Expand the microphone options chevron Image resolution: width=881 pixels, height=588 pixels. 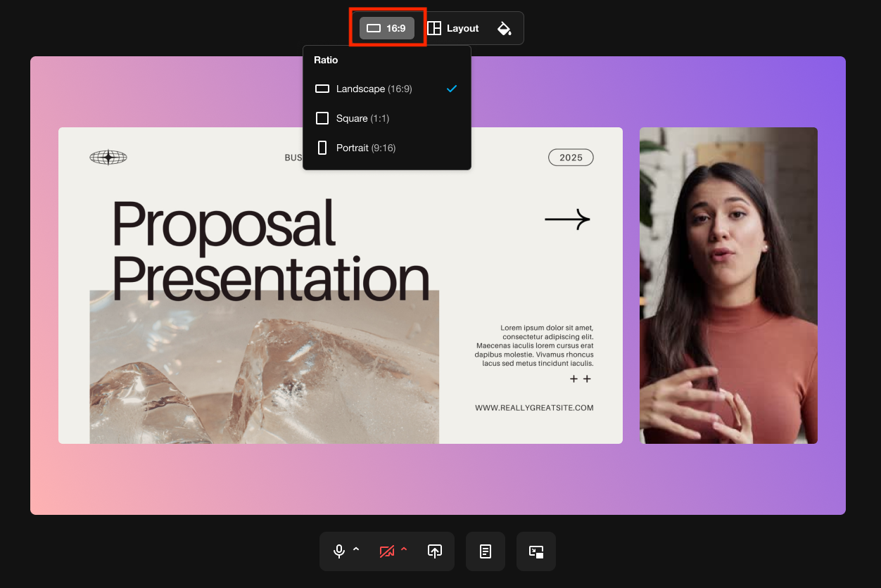[x=356, y=550]
